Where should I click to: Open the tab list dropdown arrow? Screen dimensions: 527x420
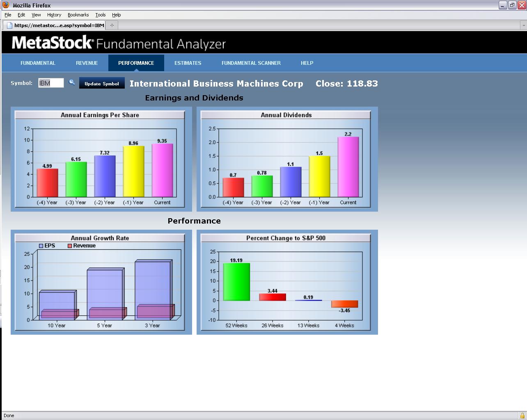coord(523,25)
